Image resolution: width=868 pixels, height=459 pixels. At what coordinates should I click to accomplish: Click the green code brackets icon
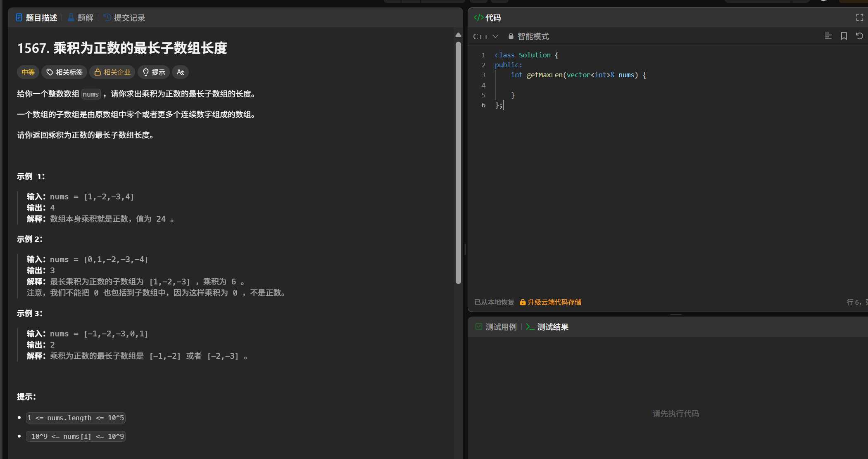(x=478, y=17)
